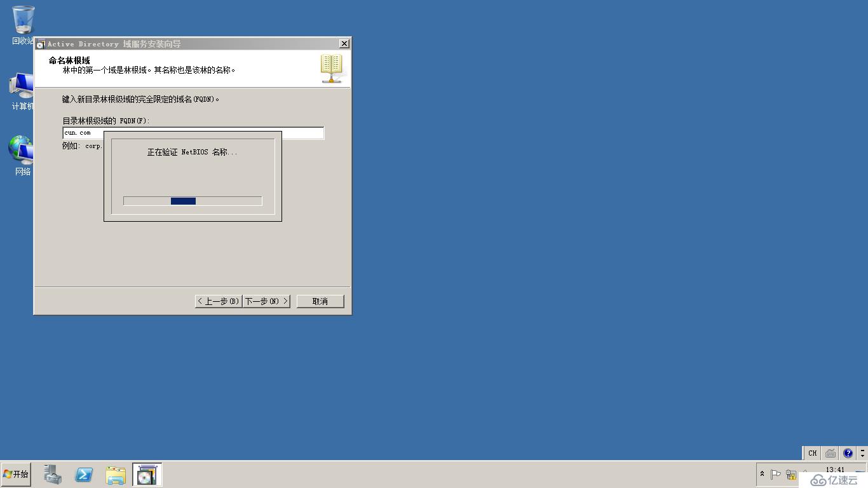
Task: Open Windows Explorer folder icon in taskbar
Action: coord(116,475)
